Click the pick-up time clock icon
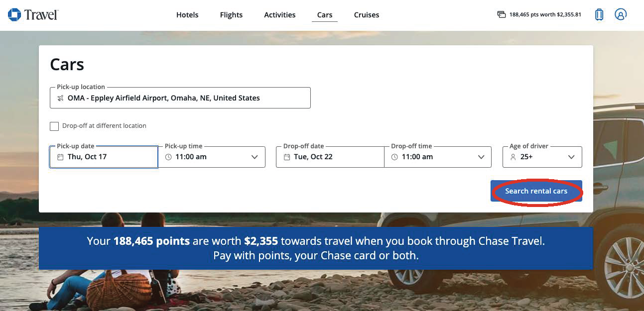Viewport: 644px width, 311px height. click(168, 157)
